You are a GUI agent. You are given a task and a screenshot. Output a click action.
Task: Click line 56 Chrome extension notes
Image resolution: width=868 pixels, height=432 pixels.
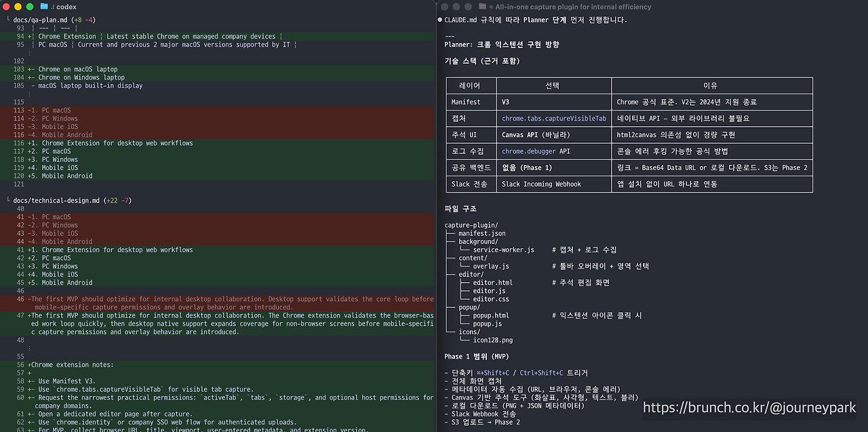click(x=217, y=365)
